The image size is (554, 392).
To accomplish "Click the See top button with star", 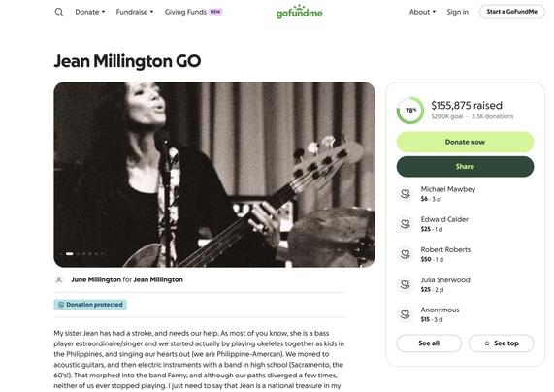I will coord(501,343).
